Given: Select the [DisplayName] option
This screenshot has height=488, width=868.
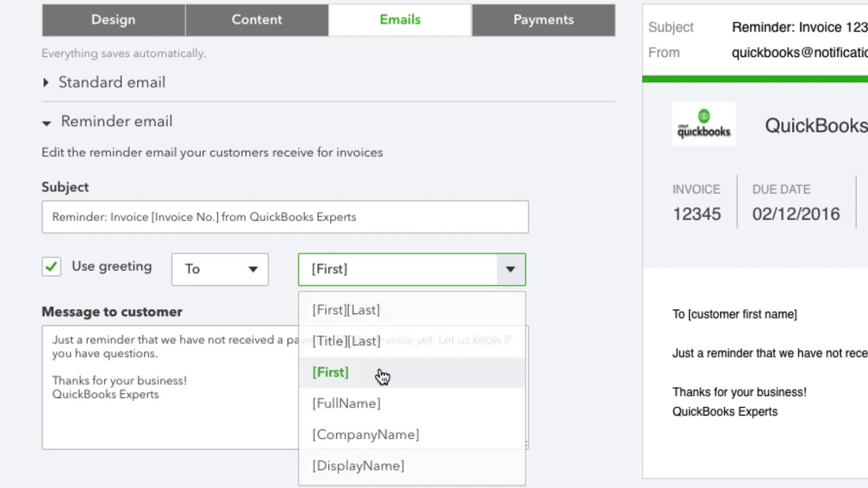Looking at the screenshot, I should pos(358,466).
